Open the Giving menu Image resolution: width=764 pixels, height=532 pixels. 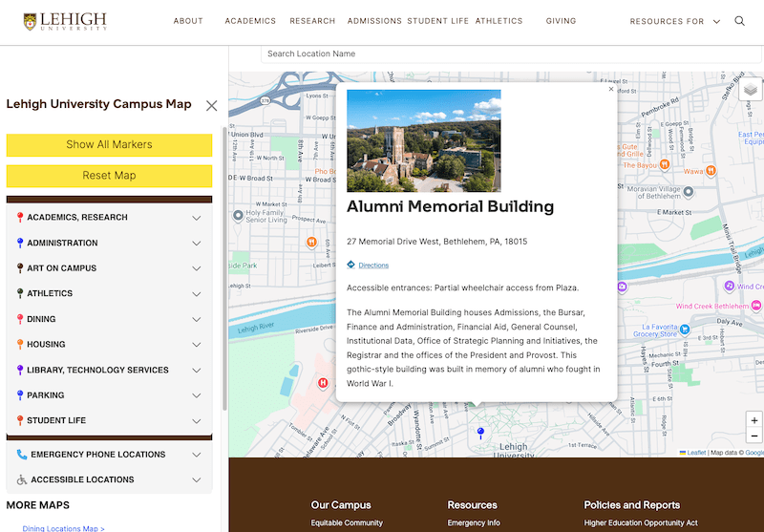pos(561,21)
